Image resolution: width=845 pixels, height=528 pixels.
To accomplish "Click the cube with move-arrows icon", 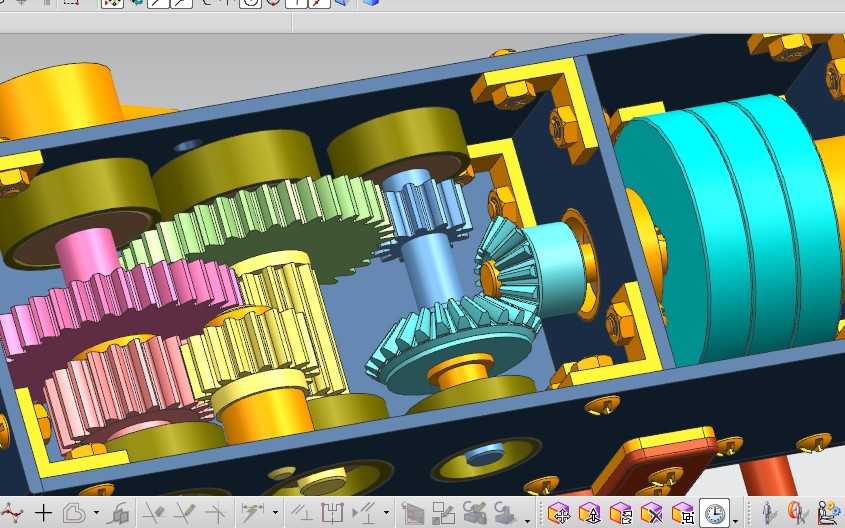I will coord(559,513).
